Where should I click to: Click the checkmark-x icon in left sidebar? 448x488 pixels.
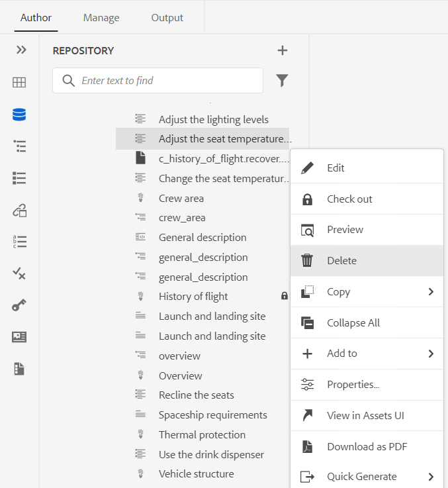19,273
